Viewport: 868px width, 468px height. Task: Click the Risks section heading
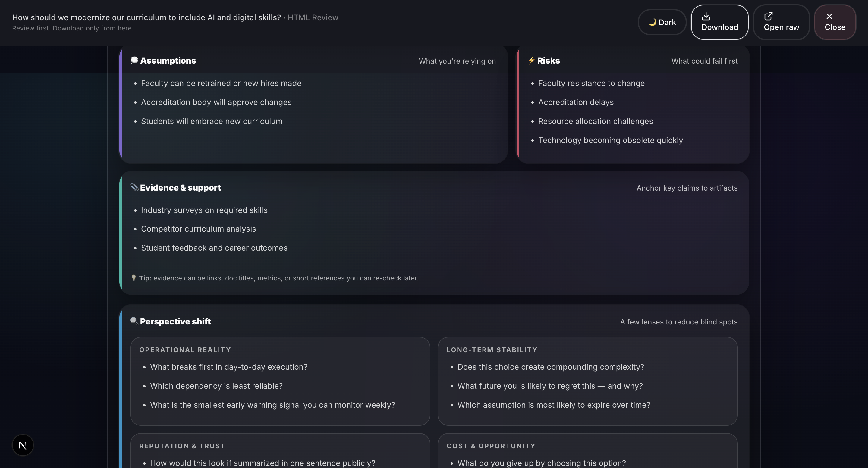pos(548,61)
